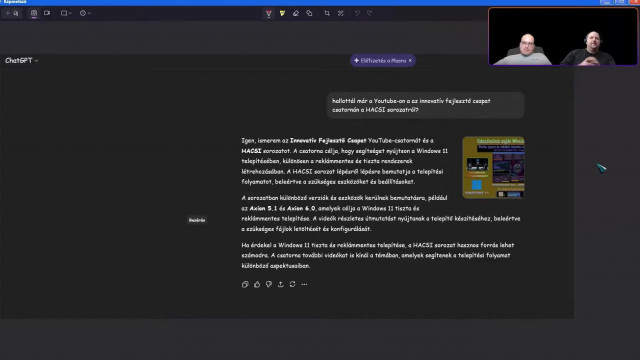
Task: Regenerate the ChatGPT response
Action: [292, 284]
